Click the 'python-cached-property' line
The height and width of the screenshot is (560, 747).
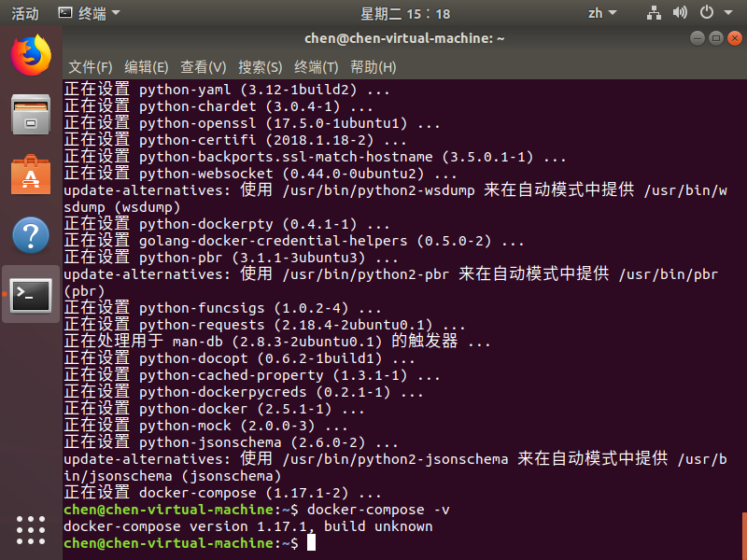(x=252, y=375)
